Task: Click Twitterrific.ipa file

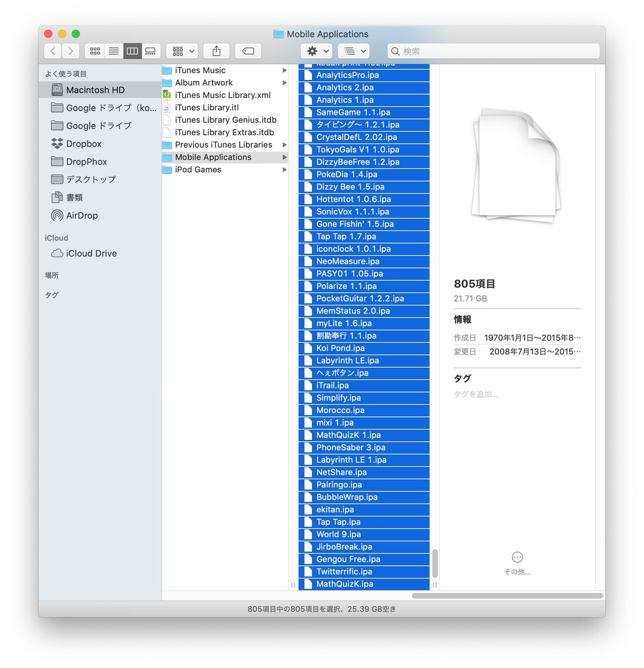Action: [x=364, y=571]
